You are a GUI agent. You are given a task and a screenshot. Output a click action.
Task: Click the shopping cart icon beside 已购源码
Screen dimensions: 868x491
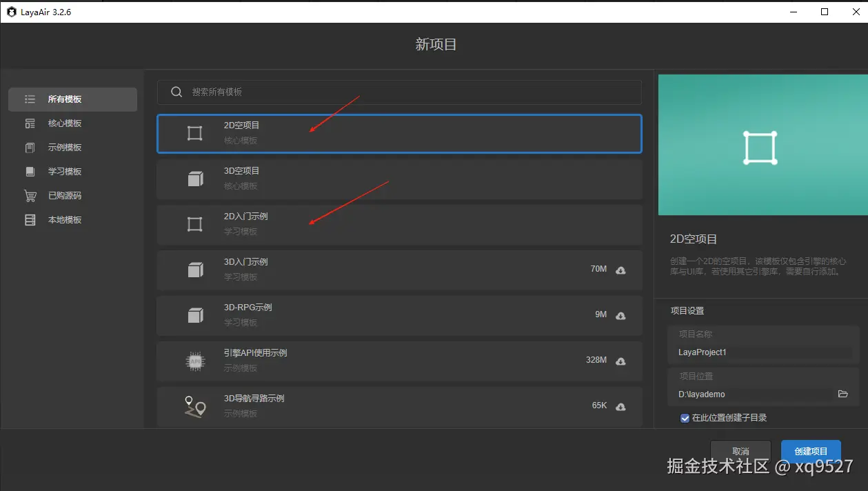pyautogui.click(x=30, y=196)
